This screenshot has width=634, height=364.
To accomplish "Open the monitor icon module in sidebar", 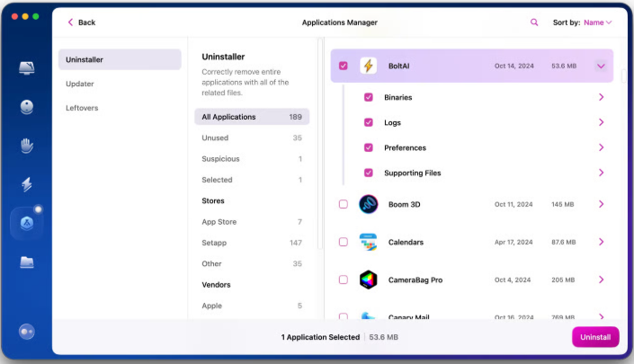I will tap(27, 68).
